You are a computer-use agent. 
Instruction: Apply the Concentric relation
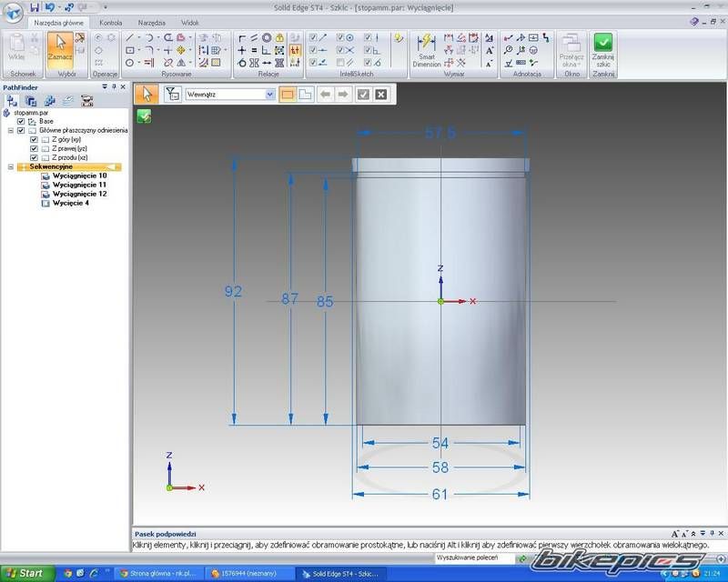[x=267, y=38]
